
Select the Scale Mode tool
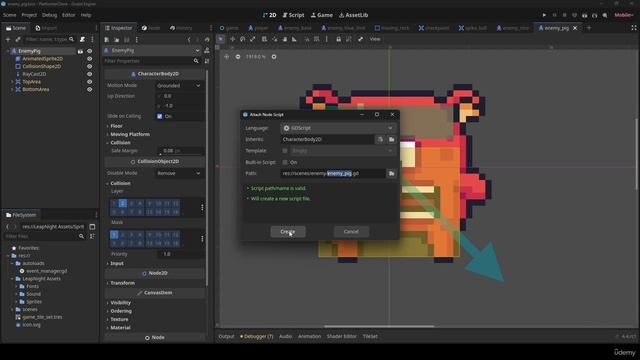[x=253, y=39]
